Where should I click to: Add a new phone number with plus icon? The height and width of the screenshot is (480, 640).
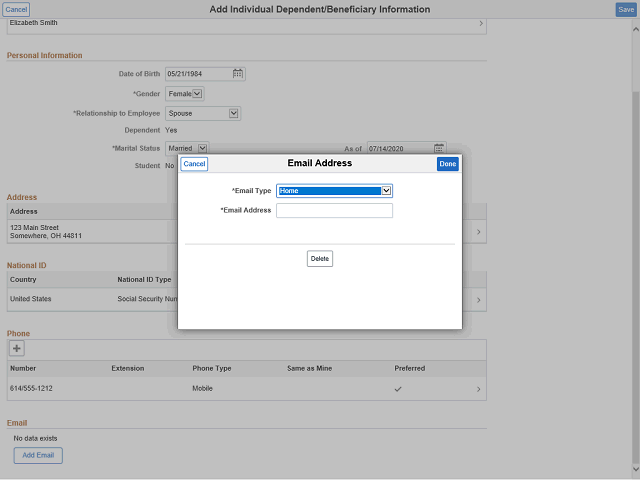coord(17,349)
